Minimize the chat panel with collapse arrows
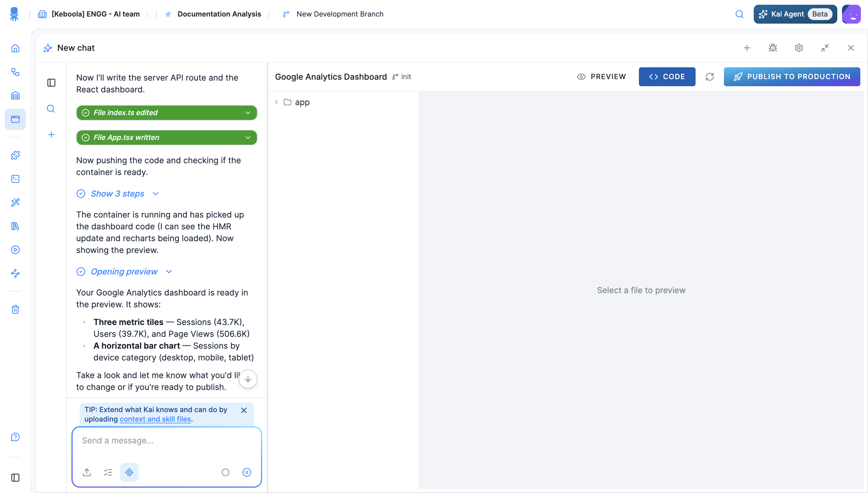Viewport: 868px width, 493px height. [x=825, y=48]
